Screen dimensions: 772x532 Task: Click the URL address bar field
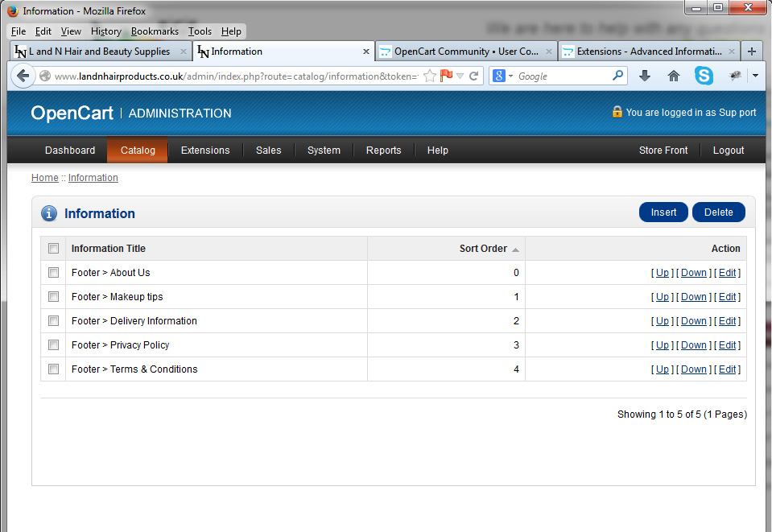237,76
